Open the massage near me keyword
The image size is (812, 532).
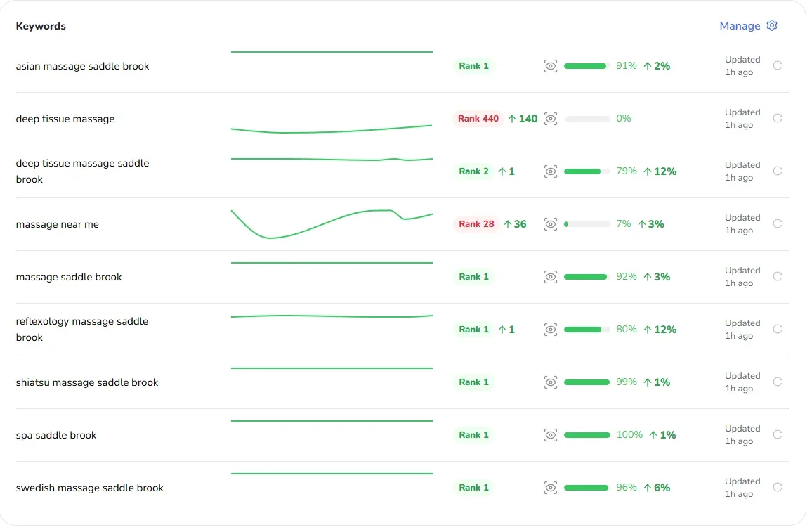[x=58, y=225]
